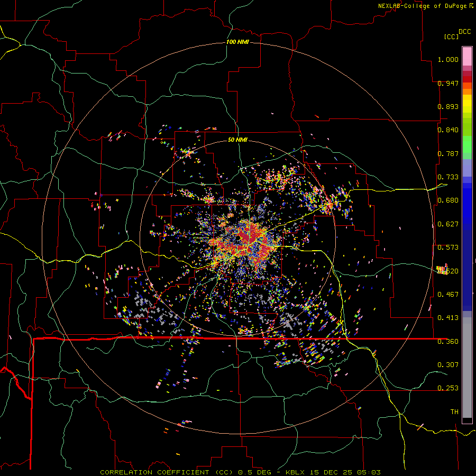Image resolution: width=476 pixels, height=476 pixels.
Task: Click the 50 NMI range ring label
Action: click(x=237, y=140)
